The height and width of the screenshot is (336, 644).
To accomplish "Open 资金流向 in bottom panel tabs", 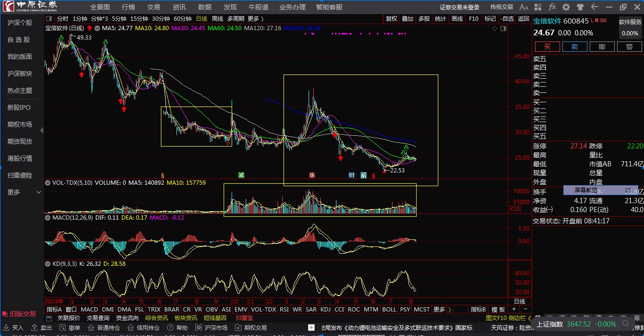I will (x=127, y=318).
